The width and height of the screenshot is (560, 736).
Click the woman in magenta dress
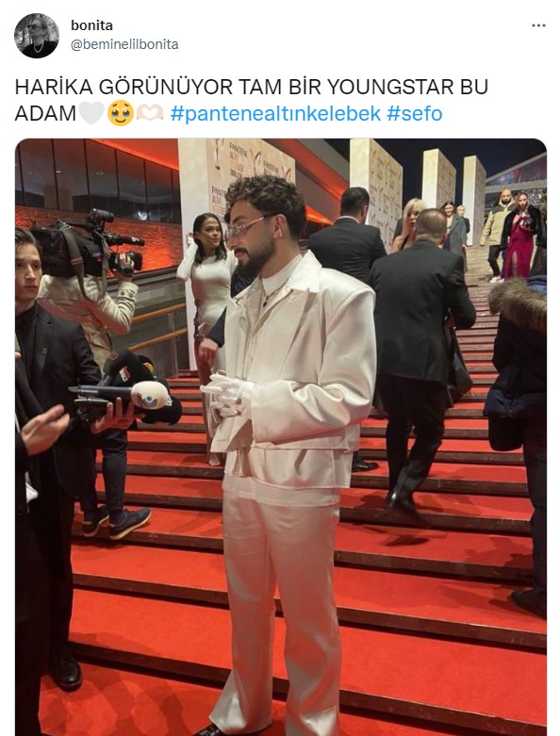coord(519,237)
